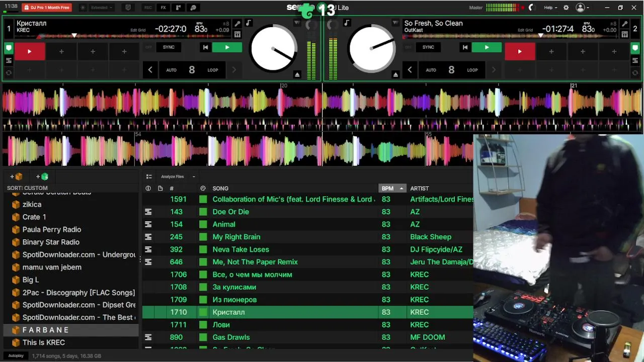Activate 8-beat auto loop on deck 1
The image size is (644, 362).
(x=192, y=70)
